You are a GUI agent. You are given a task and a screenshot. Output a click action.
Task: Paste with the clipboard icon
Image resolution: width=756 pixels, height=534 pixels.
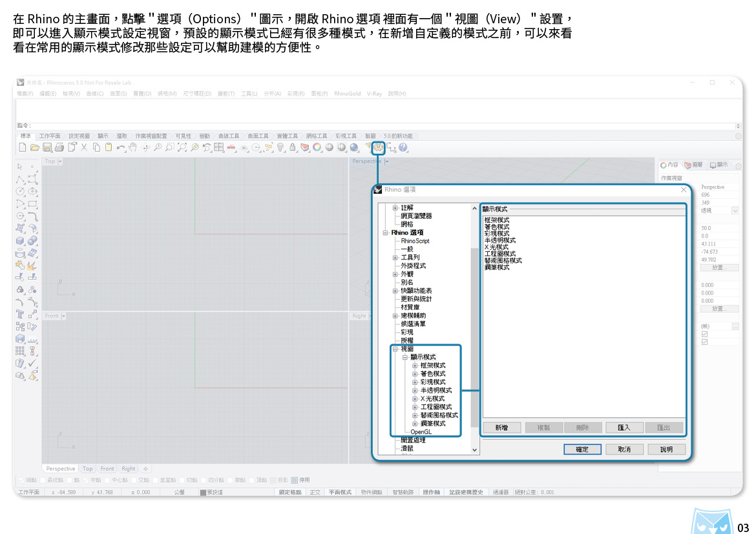click(x=109, y=147)
